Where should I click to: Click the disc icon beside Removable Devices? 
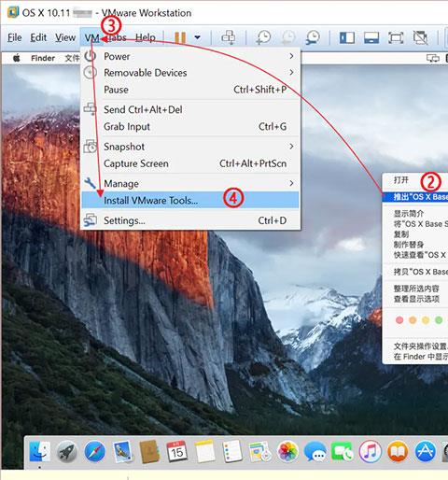click(x=91, y=72)
